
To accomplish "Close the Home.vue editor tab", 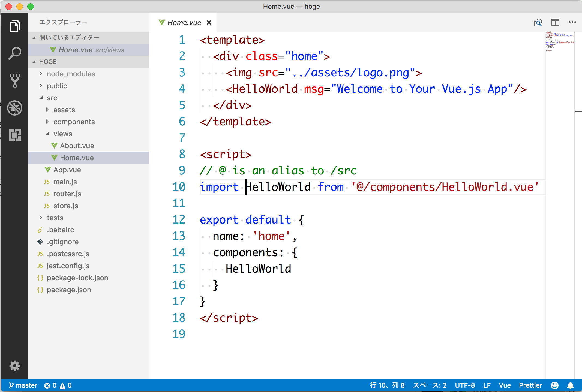I will click(209, 22).
